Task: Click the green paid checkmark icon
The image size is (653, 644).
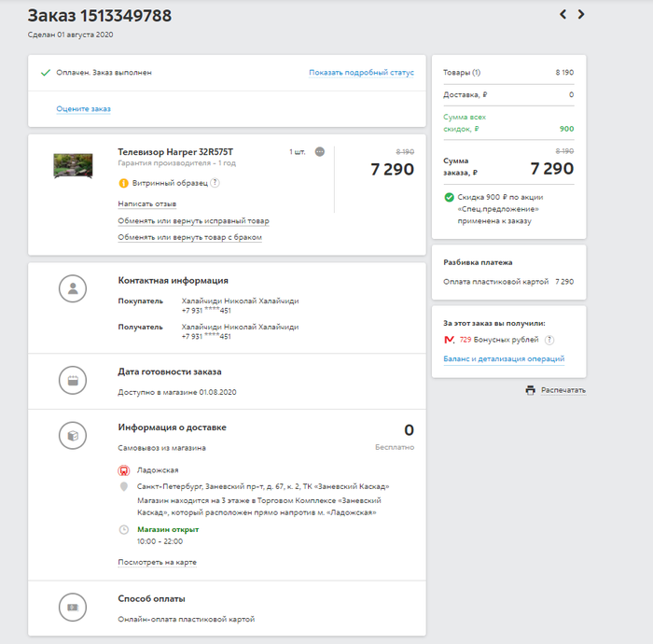Action: pos(46,73)
